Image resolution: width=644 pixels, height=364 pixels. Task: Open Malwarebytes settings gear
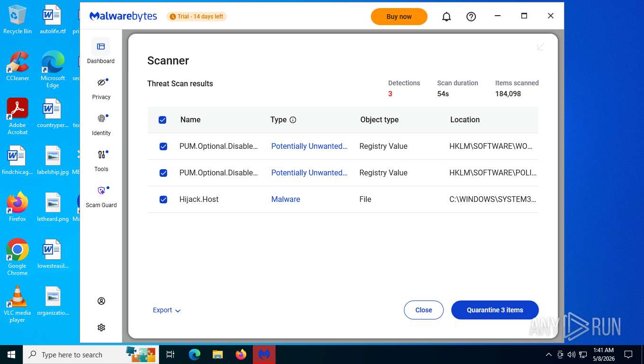101,328
